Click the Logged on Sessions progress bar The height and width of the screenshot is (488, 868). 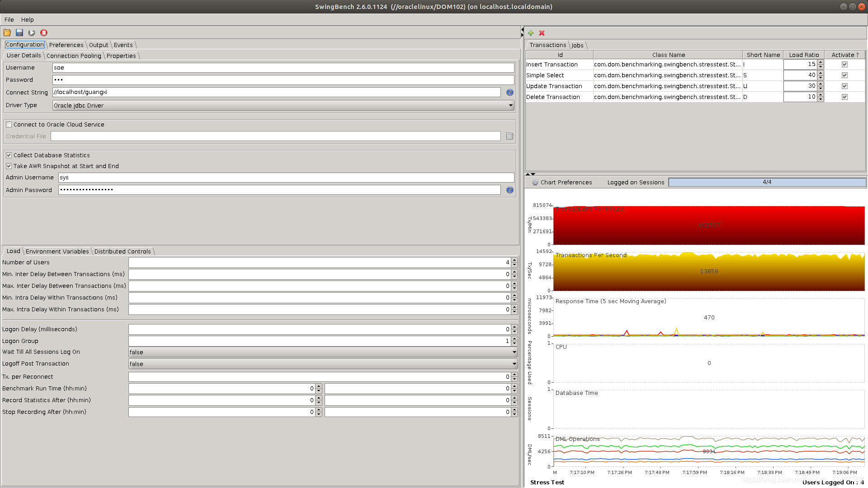[x=767, y=182]
